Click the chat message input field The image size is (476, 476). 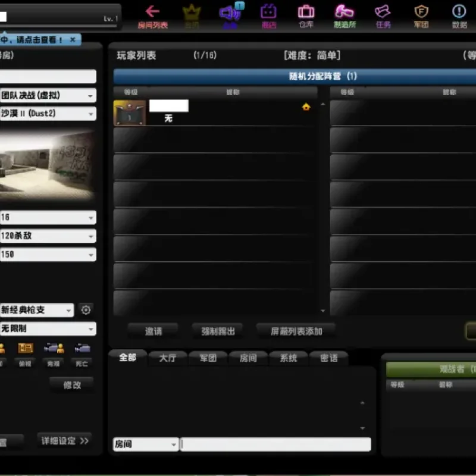tap(275, 444)
